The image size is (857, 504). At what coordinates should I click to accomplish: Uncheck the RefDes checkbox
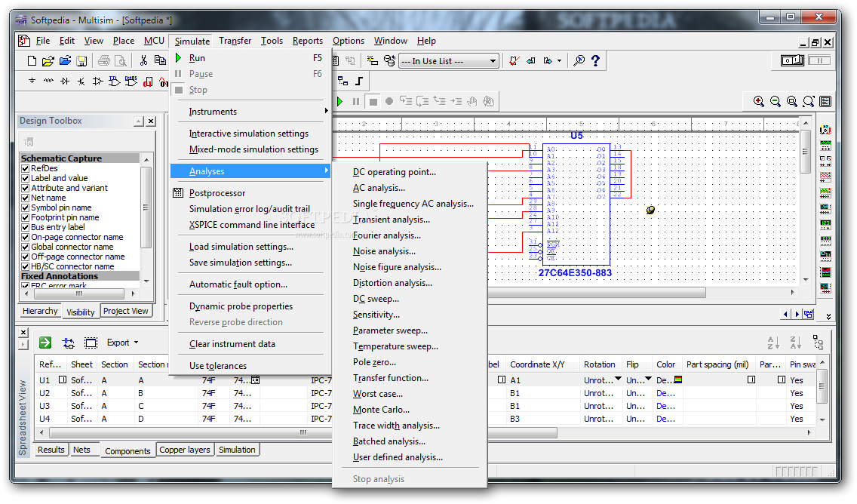click(25, 168)
